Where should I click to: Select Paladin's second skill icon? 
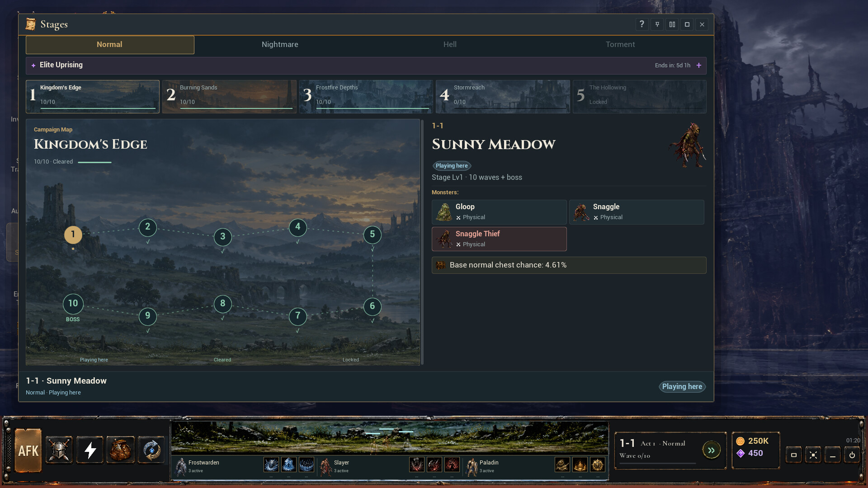580,465
